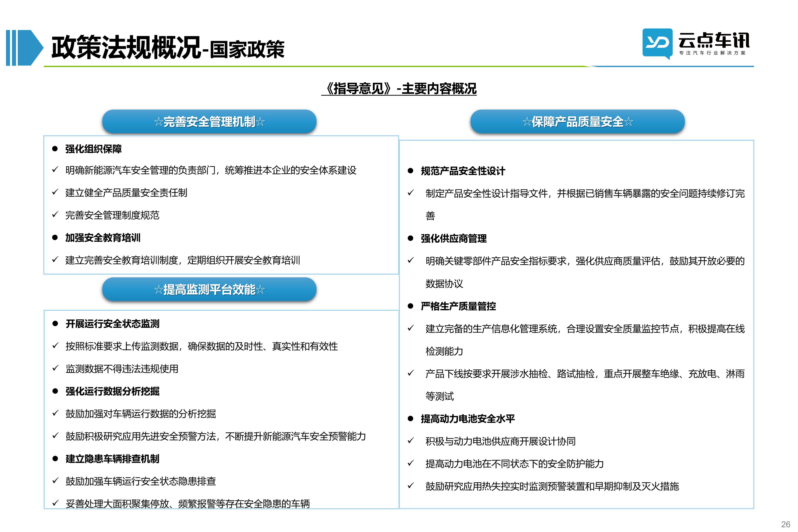Click the line 按照标准要求上传监测数据，确保数据的及时性、真实性和有效性
798x532 pixels.
pyautogui.click(x=202, y=346)
